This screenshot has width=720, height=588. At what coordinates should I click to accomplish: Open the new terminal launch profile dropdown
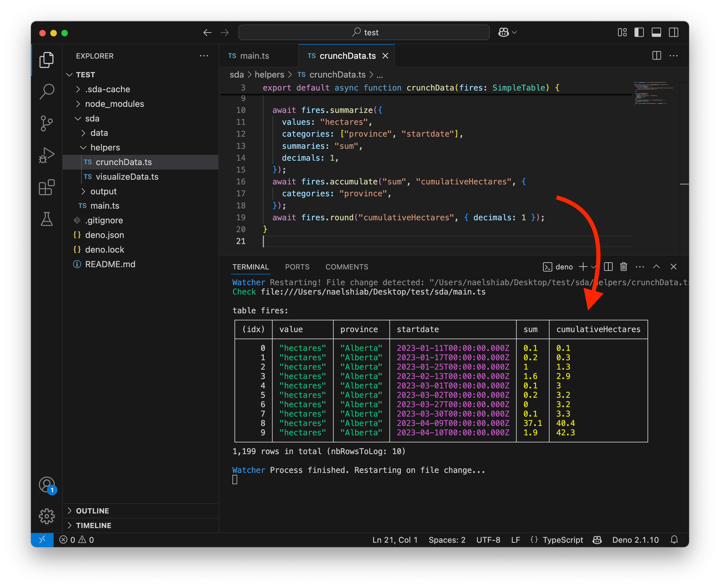[x=593, y=267]
